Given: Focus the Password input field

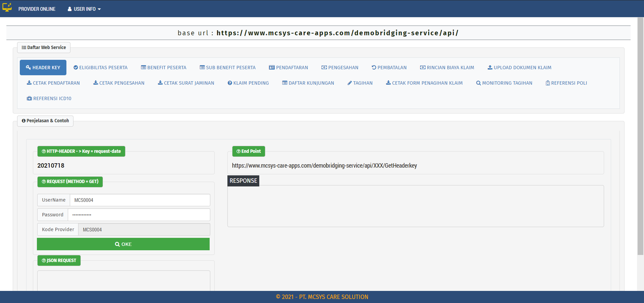Looking at the screenshot, I should click(139, 215).
